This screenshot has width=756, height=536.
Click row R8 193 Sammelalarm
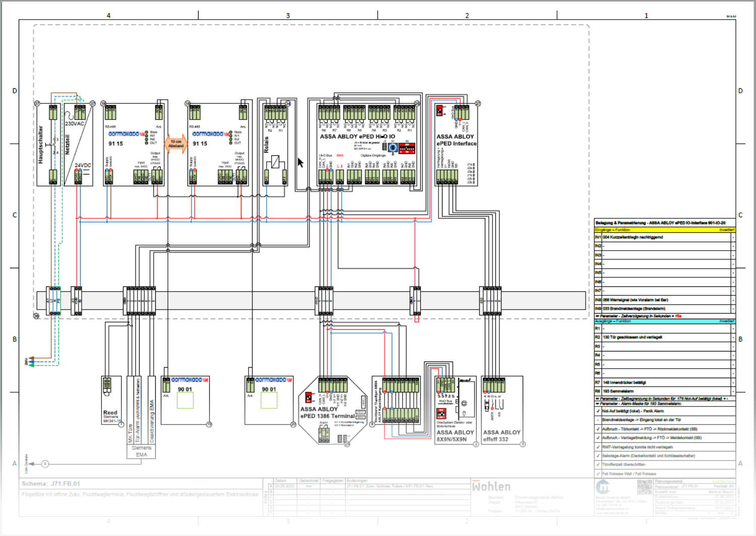click(x=665, y=391)
